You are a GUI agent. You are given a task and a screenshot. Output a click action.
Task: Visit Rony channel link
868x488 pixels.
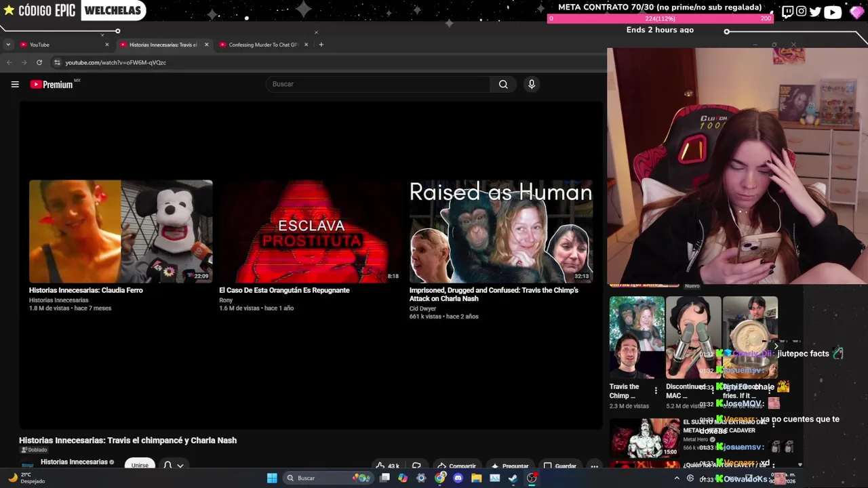point(226,300)
